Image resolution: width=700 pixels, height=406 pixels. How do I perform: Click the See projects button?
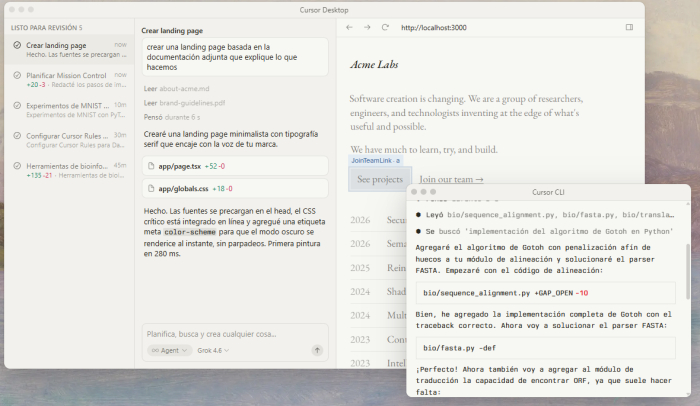pos(380,179)
